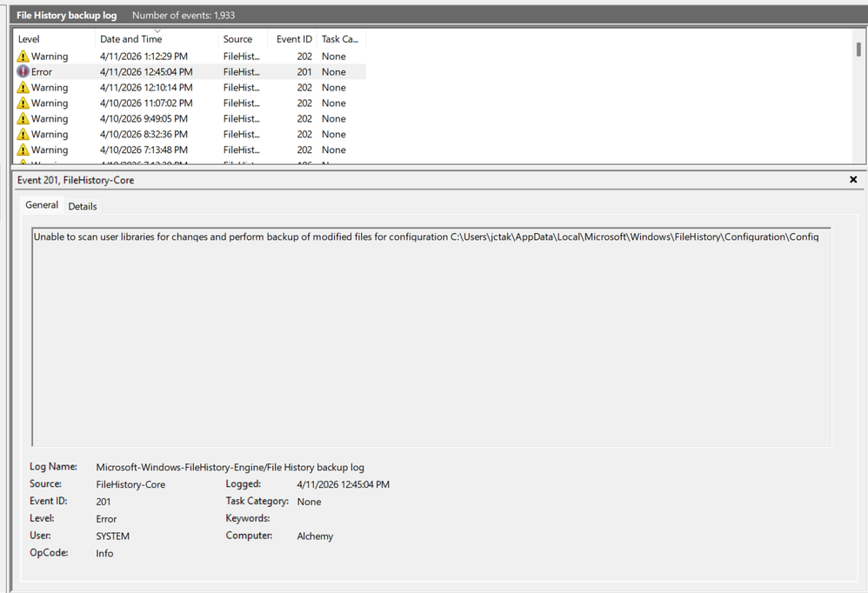Select the 4/10/2026 8:32:36 PM date cell
The image size is (868, 593).
pos(144,134)
